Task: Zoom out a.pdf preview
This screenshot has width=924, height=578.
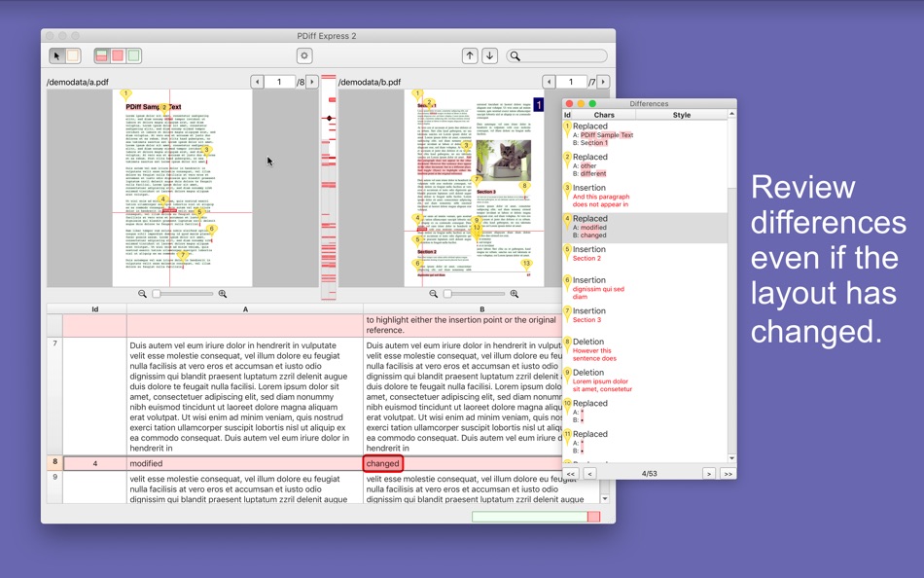Action: pos(142,294)
